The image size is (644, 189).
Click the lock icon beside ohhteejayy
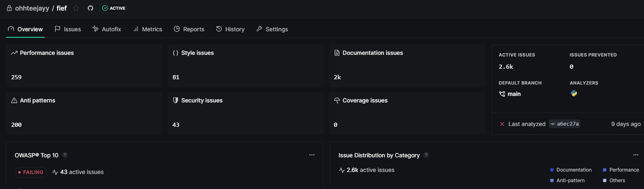pos(9,8)
